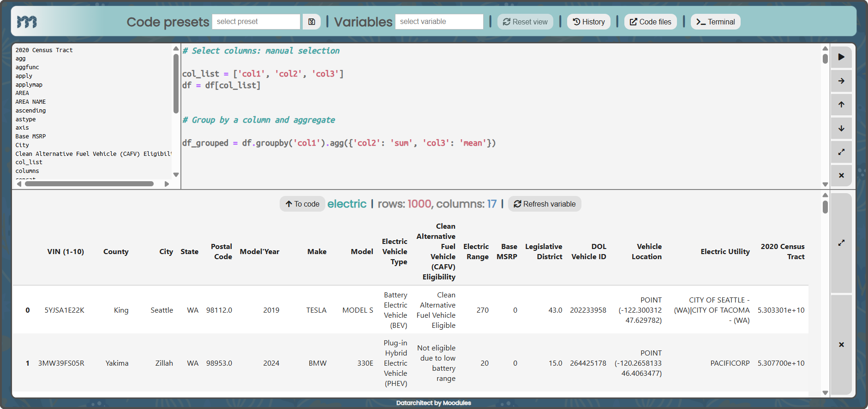Click the 'Model Year' column header
The width and height of the screenshot is (868, 409).
click(259, 252)
